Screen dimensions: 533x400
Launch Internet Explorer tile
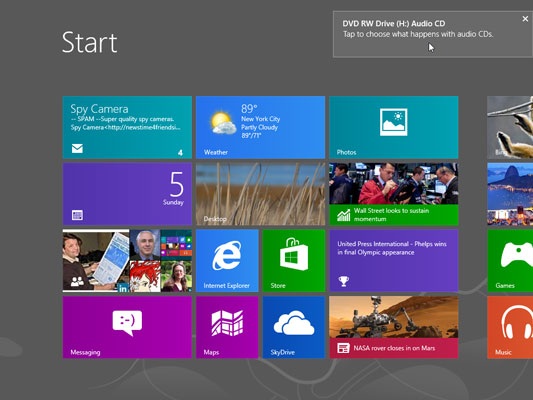[x=227, y=260]
